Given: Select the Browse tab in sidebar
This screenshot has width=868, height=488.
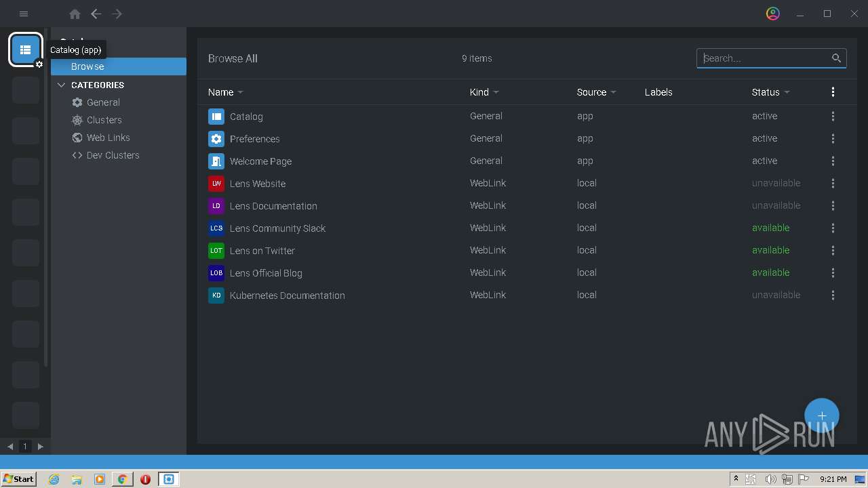Looking at the screenshot, I should coord(119,66).
